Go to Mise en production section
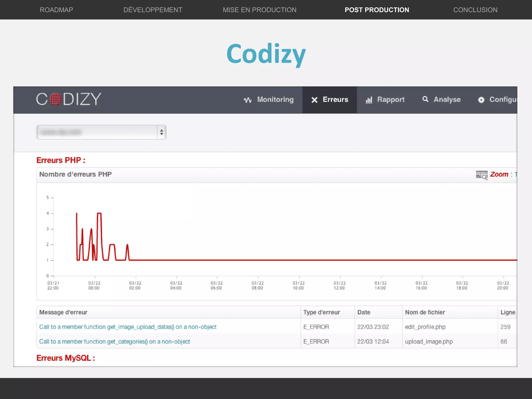The width and height of the screenshot is (532, 399). tap(260, 10)
